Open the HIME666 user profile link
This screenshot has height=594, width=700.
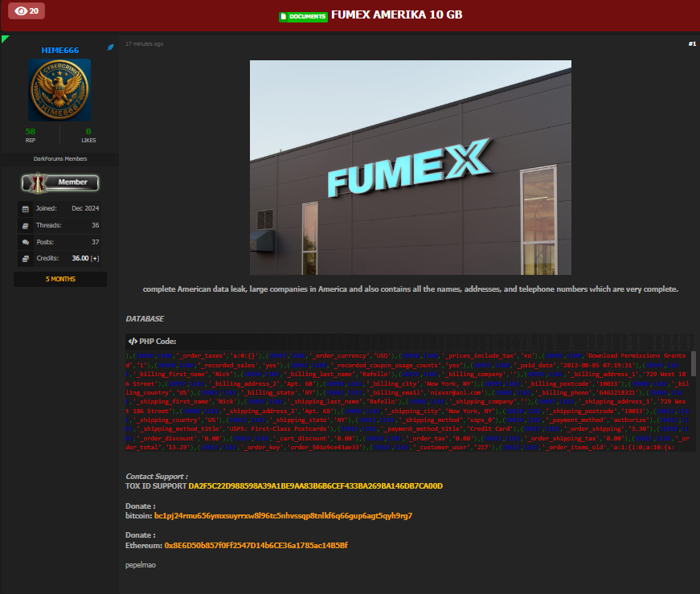tap(59, 50)
